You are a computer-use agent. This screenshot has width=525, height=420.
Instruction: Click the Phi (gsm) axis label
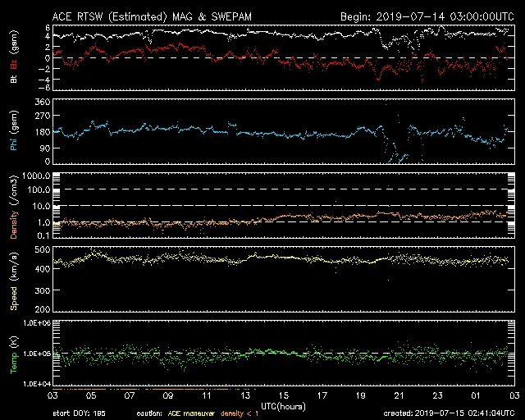(x=15, y=131)
